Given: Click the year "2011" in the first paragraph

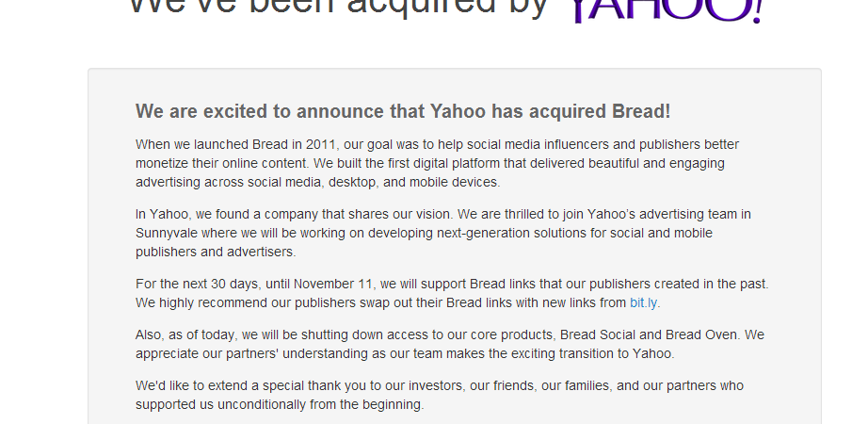Looking at the screenshot, I should (322, 144).
